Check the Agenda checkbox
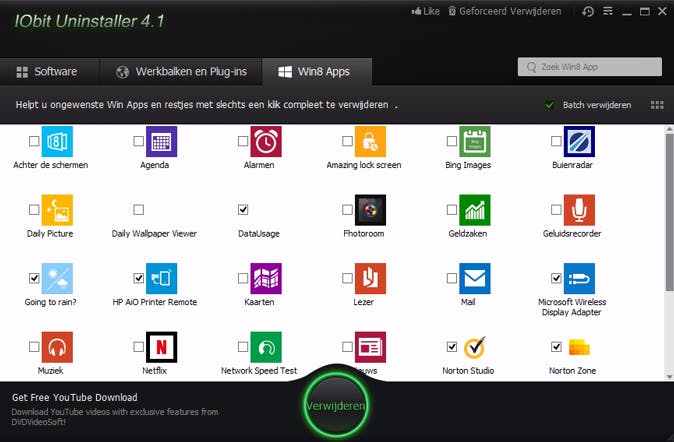The image size is (674, 442). 138,141
